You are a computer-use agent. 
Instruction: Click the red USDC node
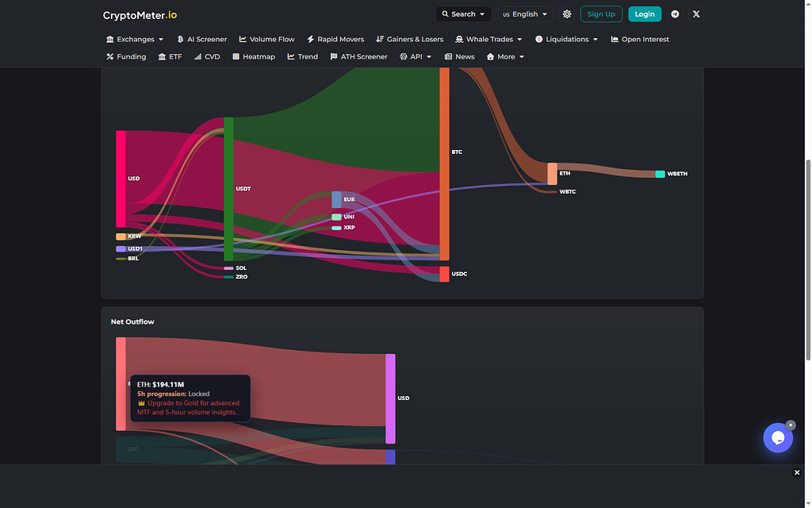[444, 274]
